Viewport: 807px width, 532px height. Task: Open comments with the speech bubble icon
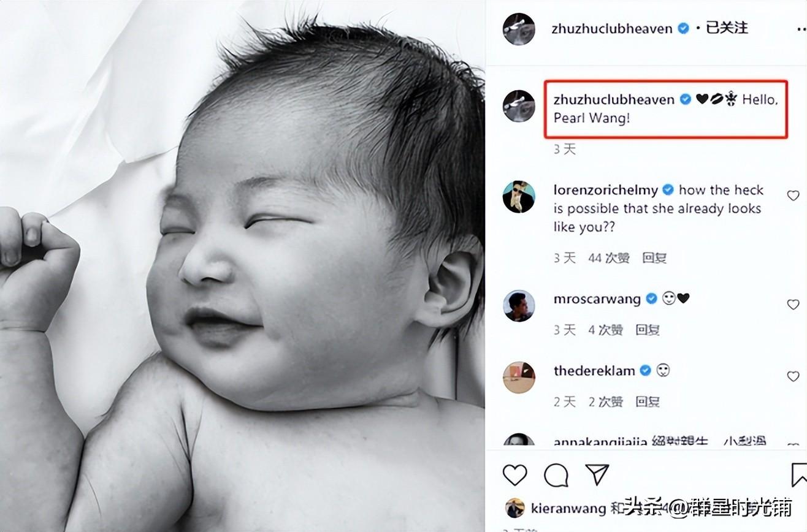(x=556, y=475)
